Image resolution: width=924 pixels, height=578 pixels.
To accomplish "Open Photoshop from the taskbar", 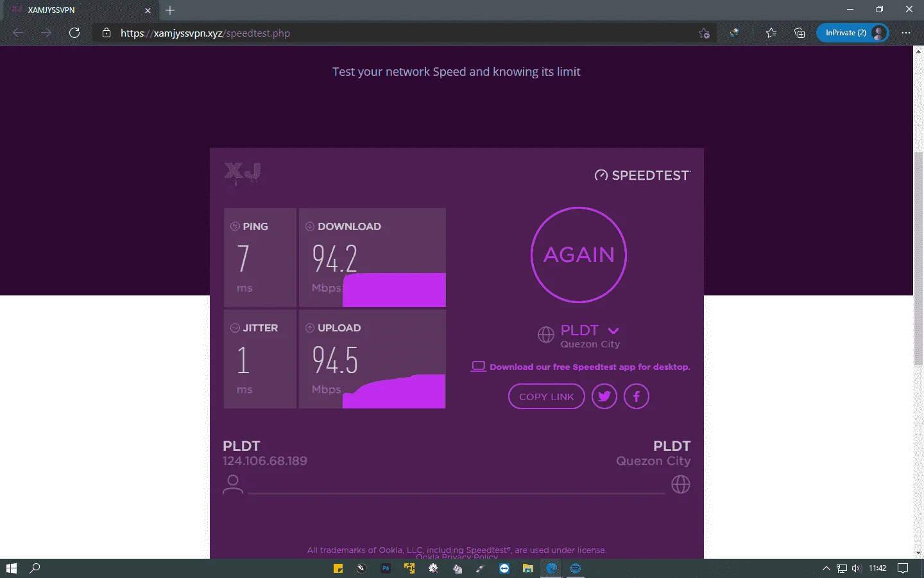I will click(x=386, y=568).
